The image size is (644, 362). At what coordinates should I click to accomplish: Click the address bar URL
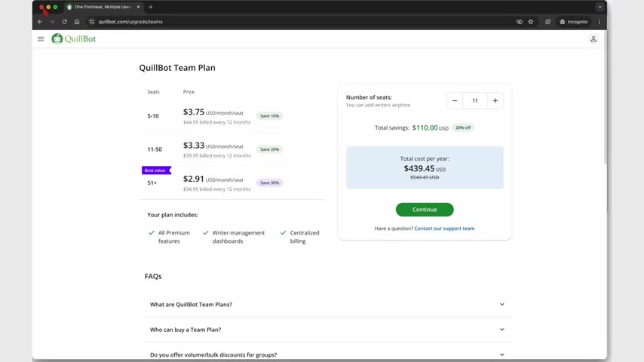click(x=130, y=22)
